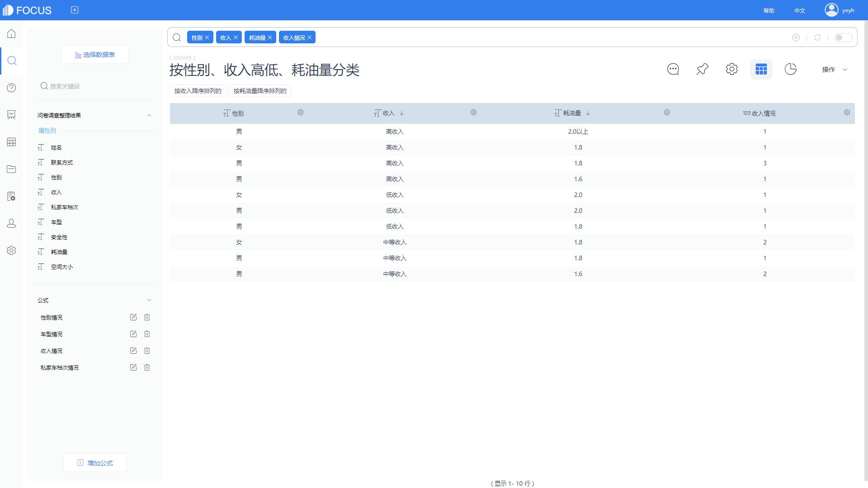Collapse the 问卷调查整理结果 table section
Image resolution: width=868 pixels, height=488 pixels.
[149, 115]
